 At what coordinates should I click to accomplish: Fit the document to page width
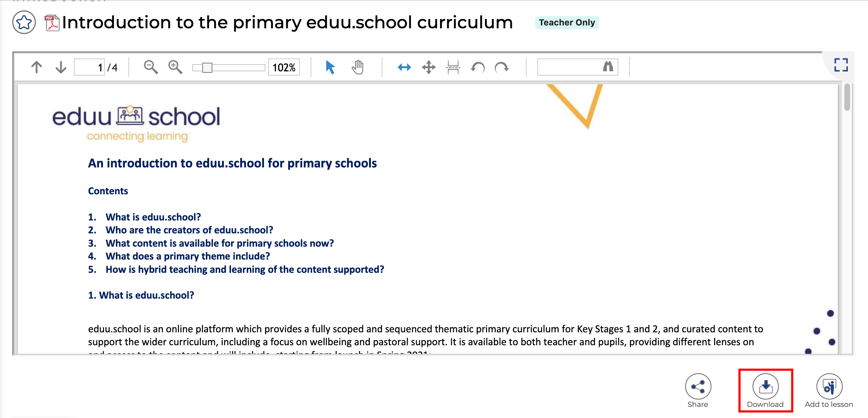pyautogui.click(x=404, y=67)
